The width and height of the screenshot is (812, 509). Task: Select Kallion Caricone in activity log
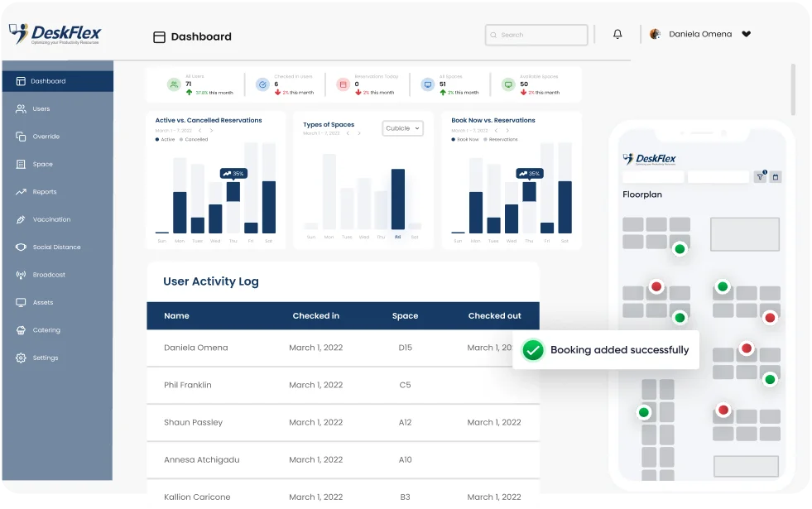197,497
